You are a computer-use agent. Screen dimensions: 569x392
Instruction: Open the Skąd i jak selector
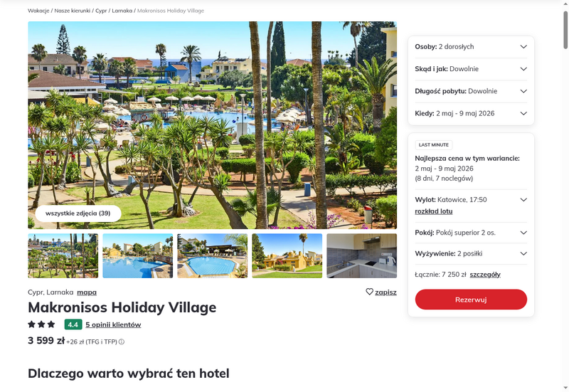click(x=471, y=69)
